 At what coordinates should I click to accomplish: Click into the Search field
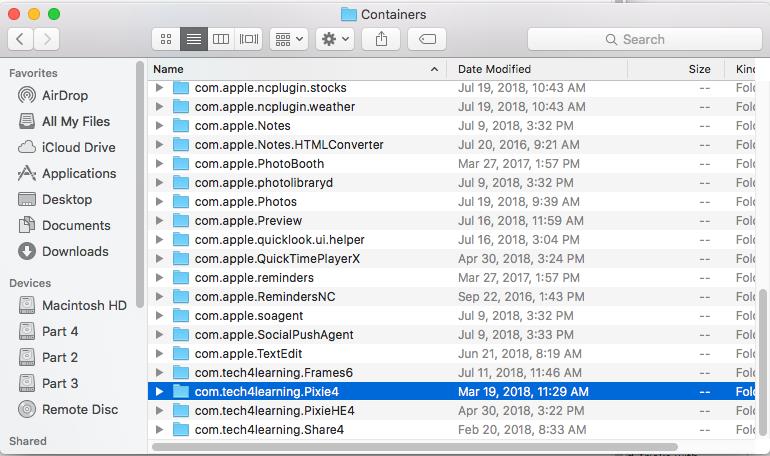(644, 39)
